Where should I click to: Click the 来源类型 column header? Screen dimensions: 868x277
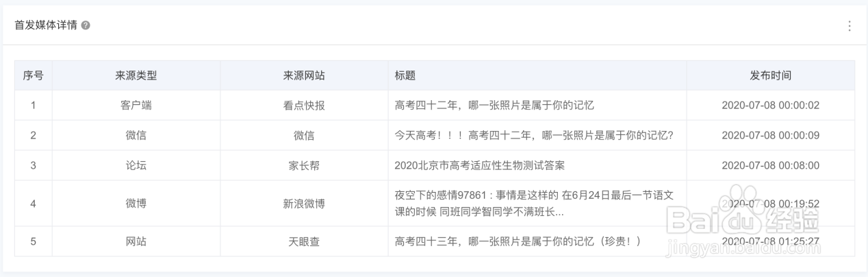click(x=136, y=75)
